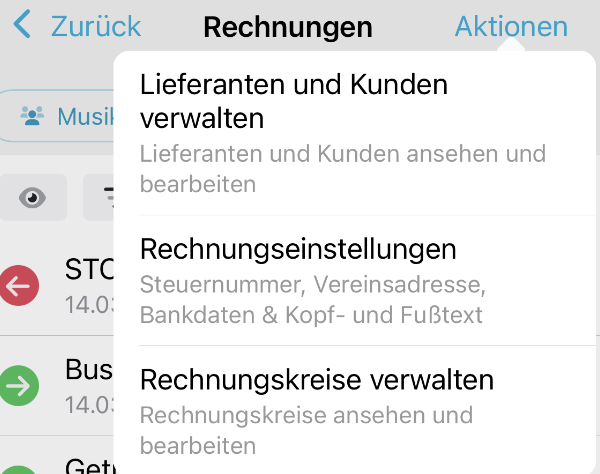Click description Steuernummer, Vereinsadresse, Bankdaten text

[x=313, y=300]
